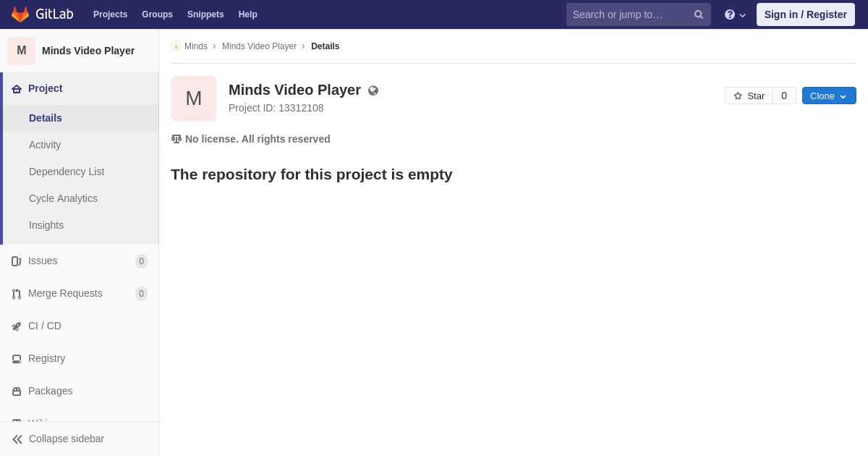This screenshot has width=868, height=456.
Task: Click the Issues count badge
Action: click(x=141, y=261)
